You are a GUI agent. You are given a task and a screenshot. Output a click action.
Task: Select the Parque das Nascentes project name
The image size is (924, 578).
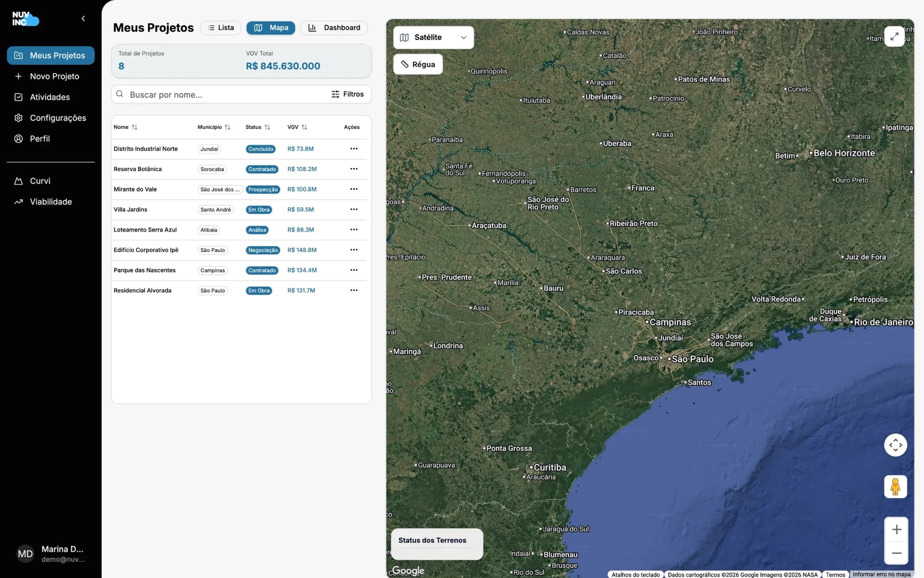pyautogui.click(x=145, y=270)
